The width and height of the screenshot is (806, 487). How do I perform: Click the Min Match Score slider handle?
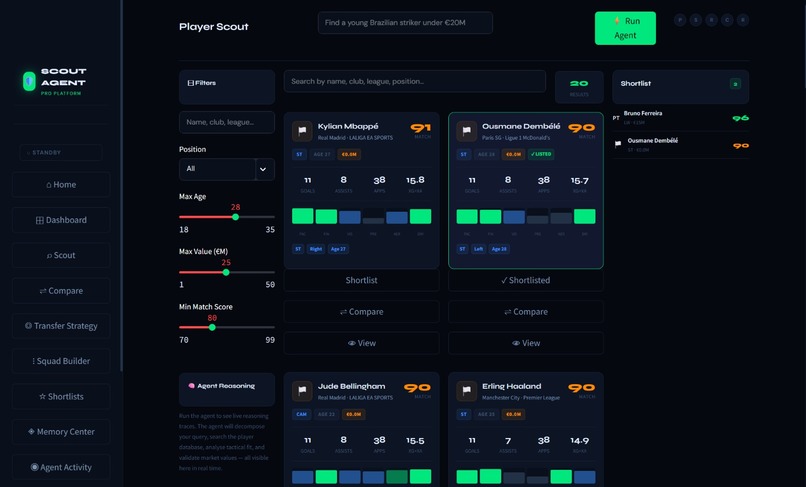pyautogui.click(x=212, y=328)
